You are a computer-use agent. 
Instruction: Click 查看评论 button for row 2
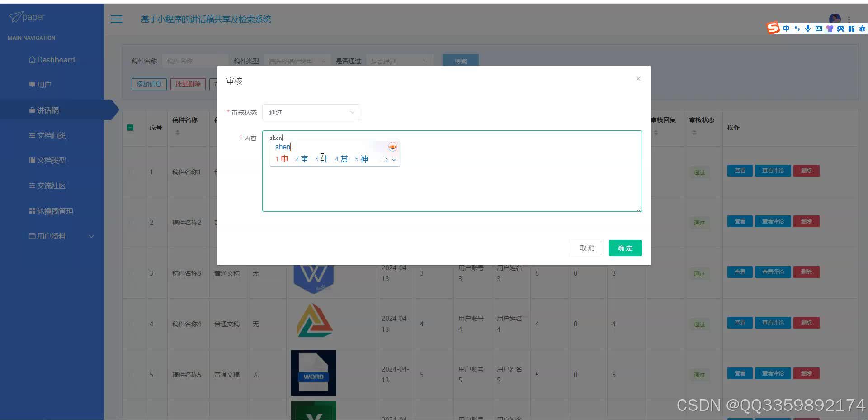773,221
